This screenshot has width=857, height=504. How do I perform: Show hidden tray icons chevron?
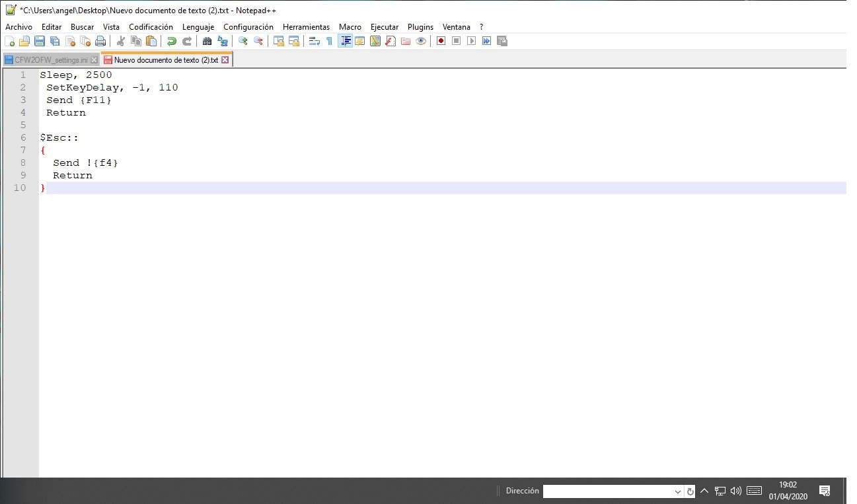704,491
